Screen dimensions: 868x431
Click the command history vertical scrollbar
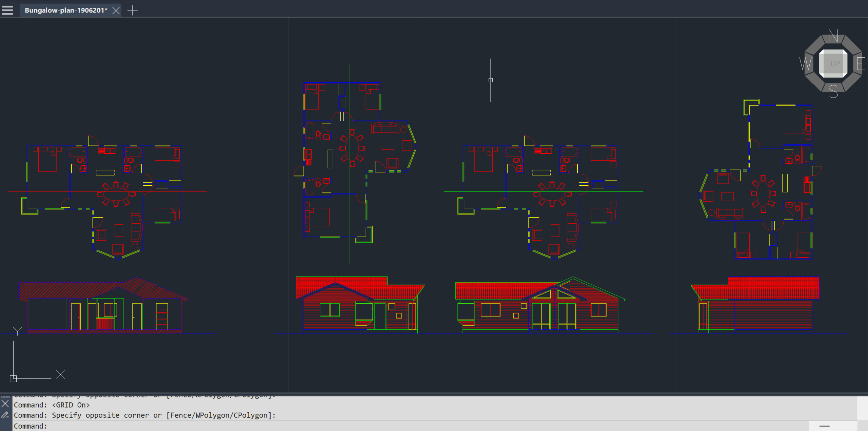click(862, 408)
